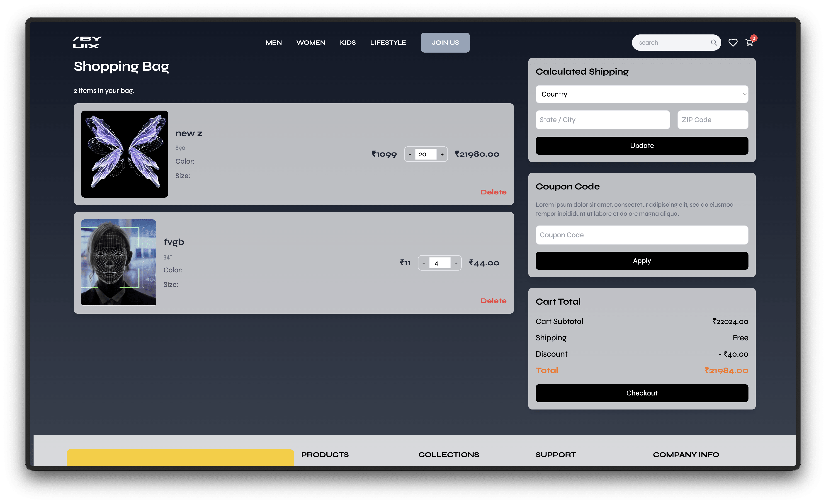Screen dimensions: 826x504
Task: Click the ZIP Code field
Action: (713, 120)
